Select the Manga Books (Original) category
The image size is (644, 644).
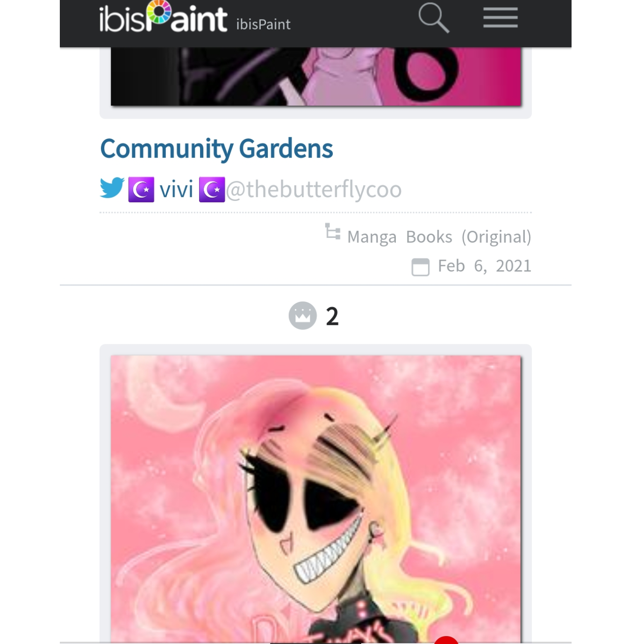point(439,237)
